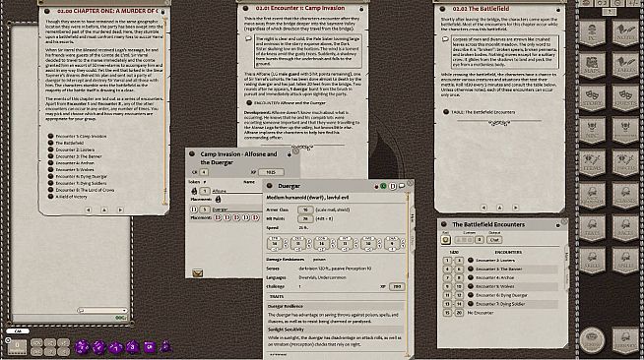Click CR field in Camp Invasion encounter window
The height and width of the screenshot is (360, 644).
[203, 172]
